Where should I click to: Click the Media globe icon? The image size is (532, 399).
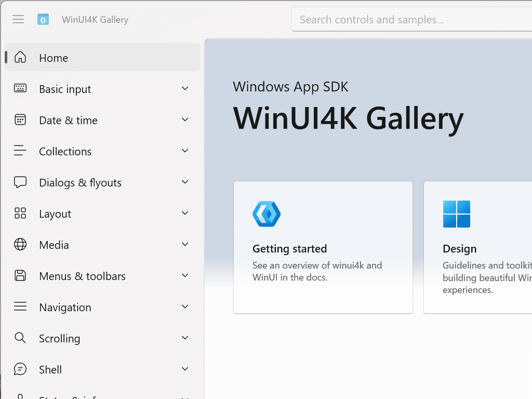[20, 244]
